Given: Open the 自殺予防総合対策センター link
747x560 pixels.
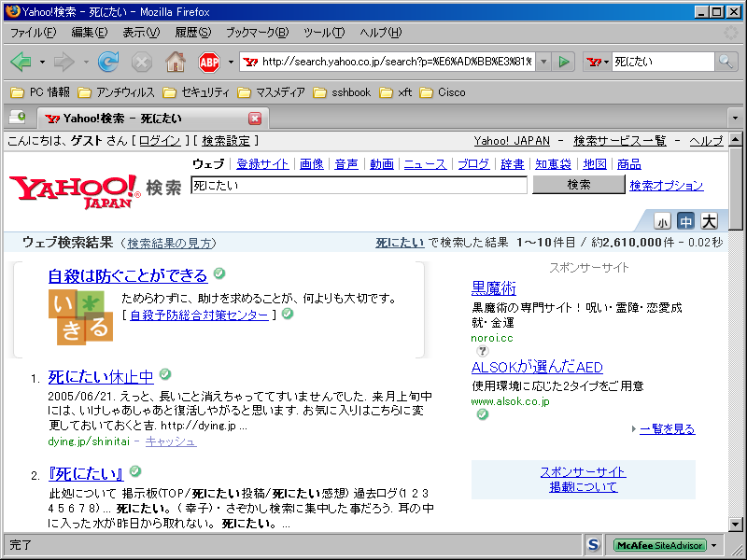Looking at the screenshot, I should pos(199,315).
